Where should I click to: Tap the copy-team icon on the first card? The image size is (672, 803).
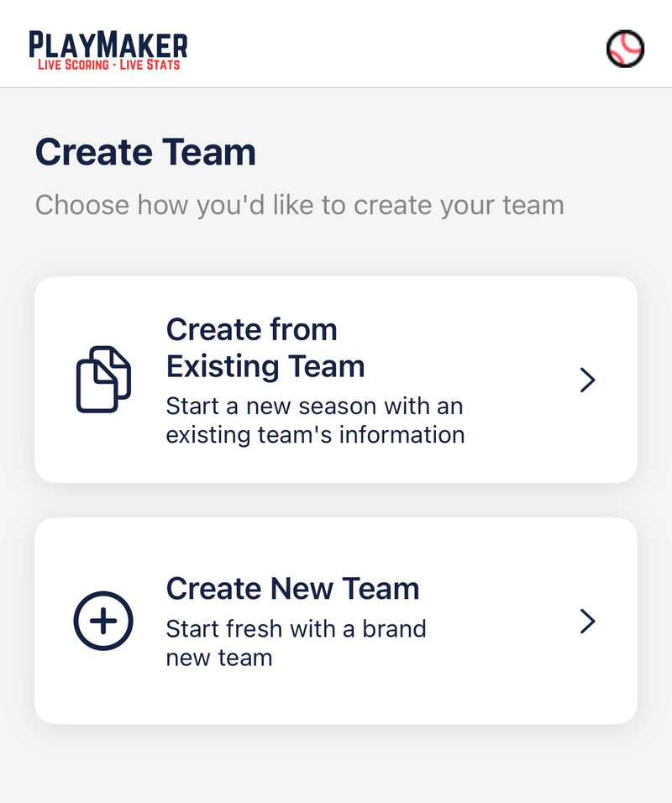(x=104, y=377)
